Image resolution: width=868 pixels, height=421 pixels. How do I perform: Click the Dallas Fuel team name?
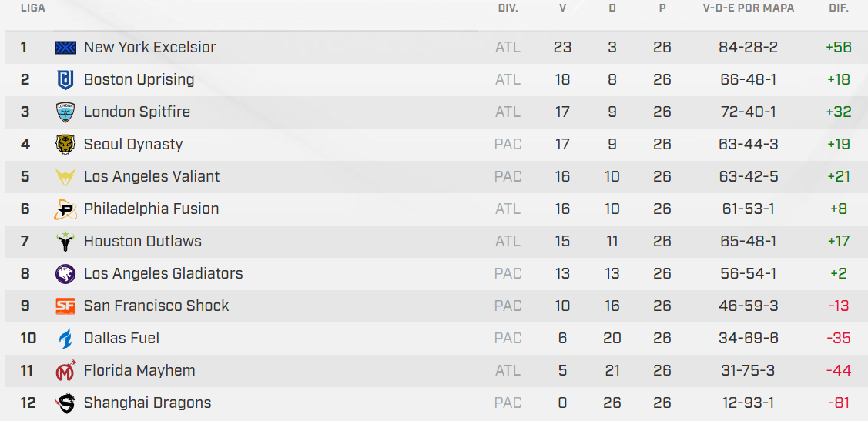coord(122,338)
